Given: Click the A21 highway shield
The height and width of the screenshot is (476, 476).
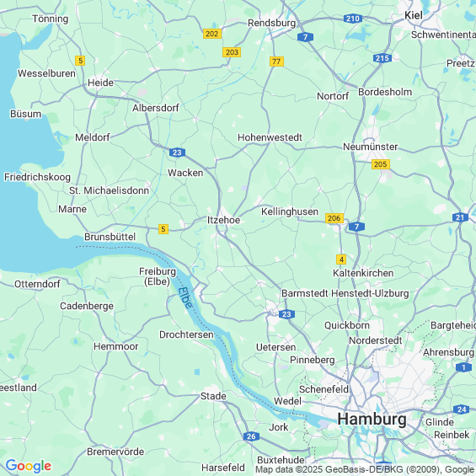Looking at the screenshot, I should point(460,217).
